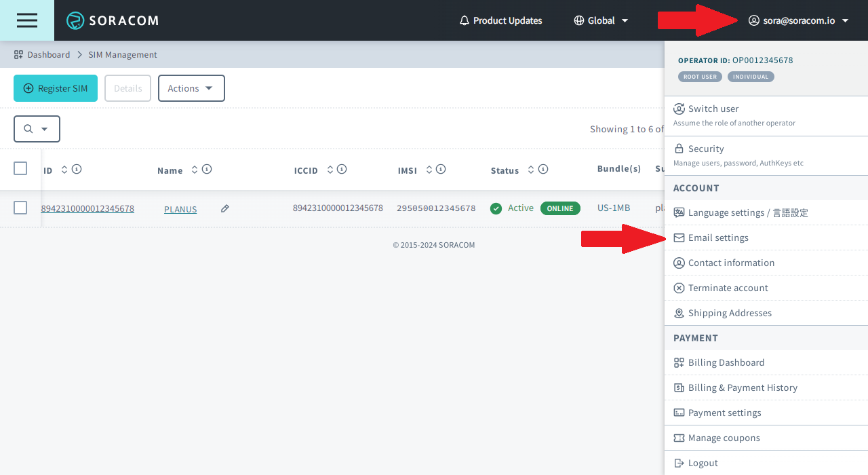Expand the Global coverage selector
Viewport: 868px width, 475px height.
(601, 20)
